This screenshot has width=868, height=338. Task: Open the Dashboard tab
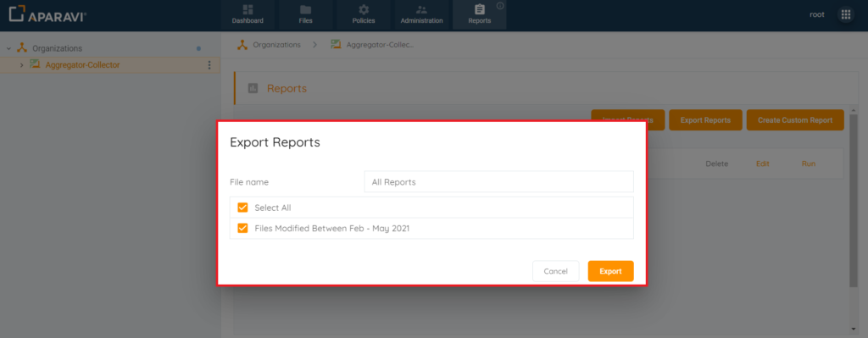coord(248,15)
